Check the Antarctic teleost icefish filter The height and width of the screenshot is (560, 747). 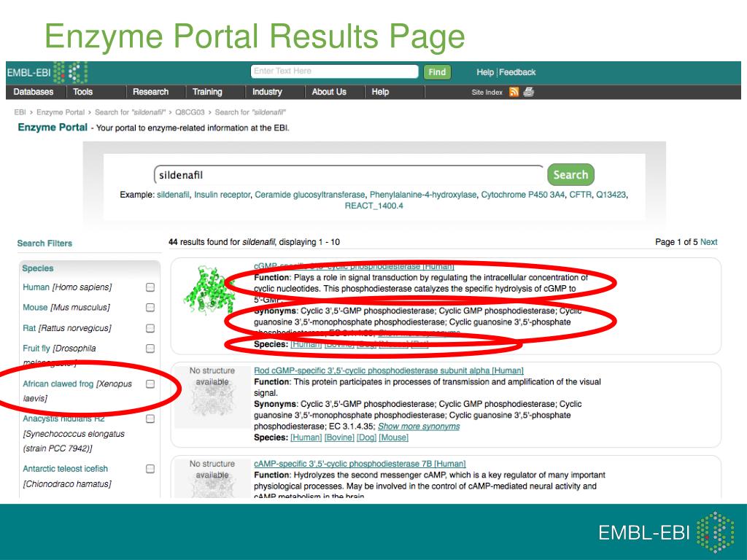click(x=150, y=469)
